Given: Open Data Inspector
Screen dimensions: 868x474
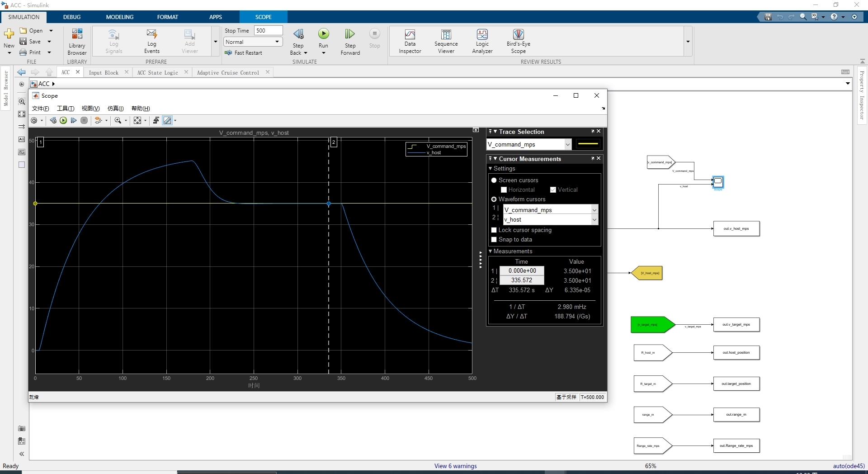Looking at the screenshot, I should click(x=410, y=42).
